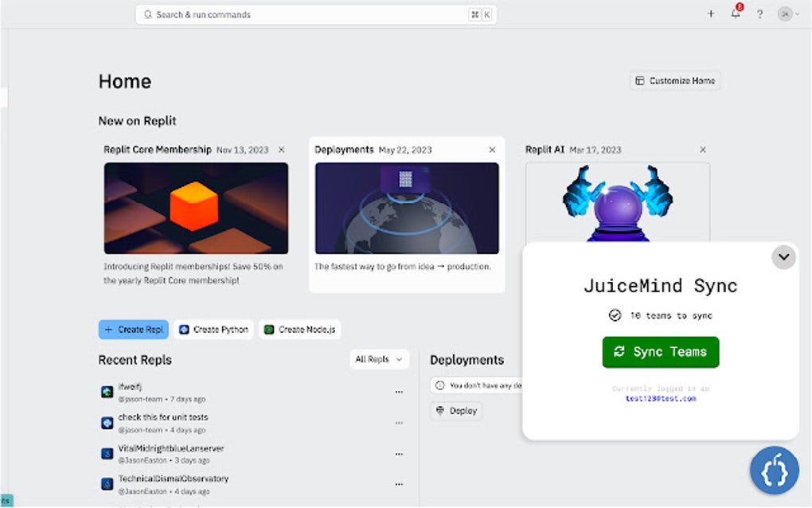Open the three-dot menu for 'check this for unit tests'
Viewport: 812px width, 508px height.
click(x=399, y=423)
